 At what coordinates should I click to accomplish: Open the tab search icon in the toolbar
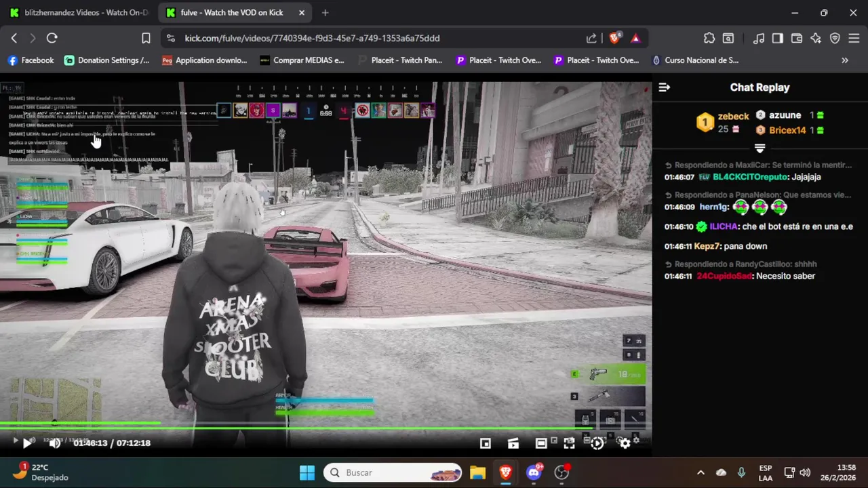pos(728,38)
